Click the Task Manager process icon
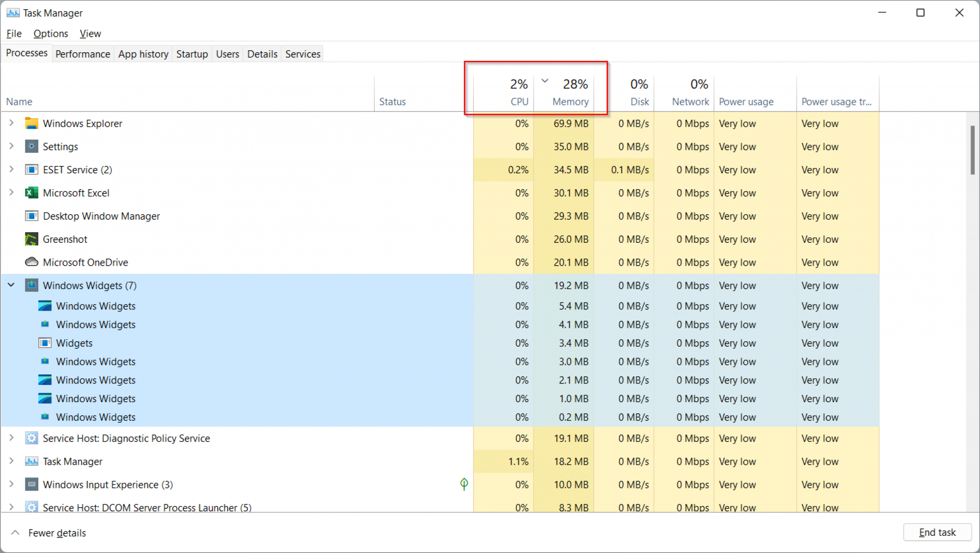Viewport: 980px width, 553px height. click(x=31, y=461)
